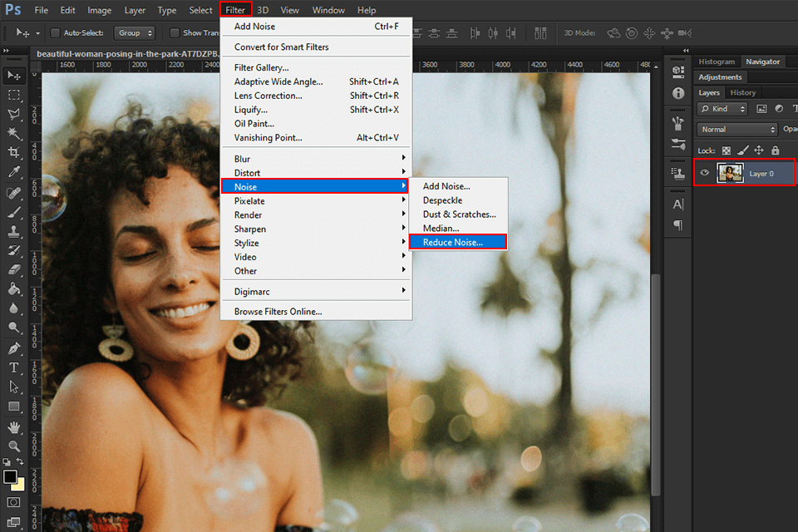Activate the Hand tool
The height and width of the screenshot is (532, 798).
pos(14,427)
